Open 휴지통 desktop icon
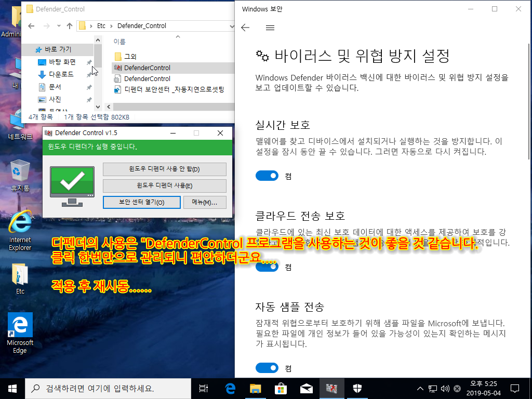532x399 pixels. (x=20, y=176)
